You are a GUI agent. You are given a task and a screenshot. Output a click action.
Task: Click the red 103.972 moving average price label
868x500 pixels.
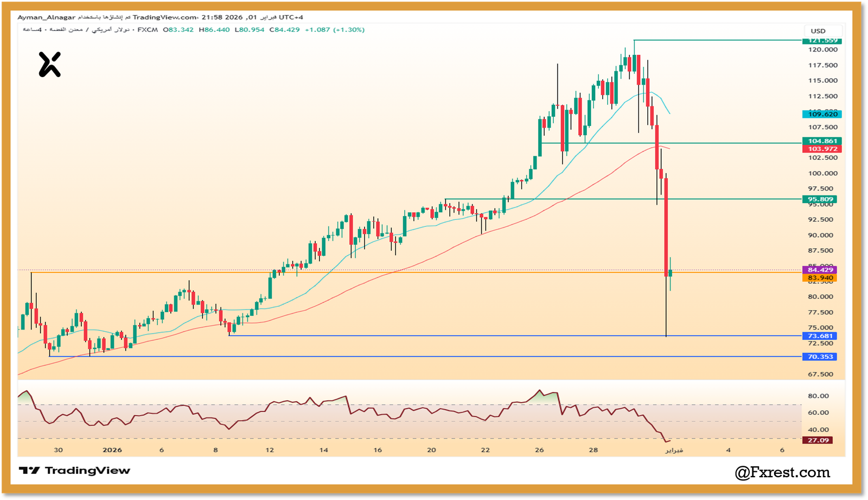coord(820,148)
